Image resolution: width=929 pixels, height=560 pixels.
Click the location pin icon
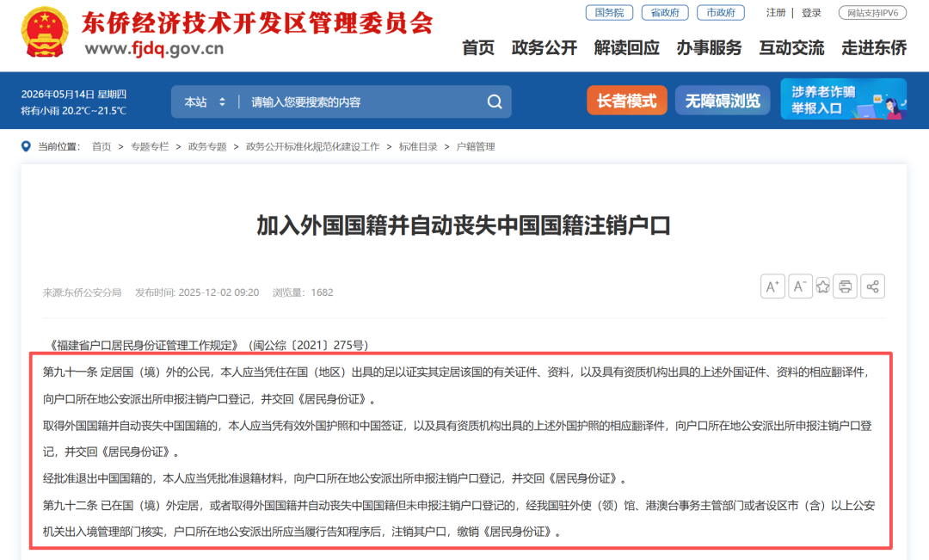coord(26,146)
